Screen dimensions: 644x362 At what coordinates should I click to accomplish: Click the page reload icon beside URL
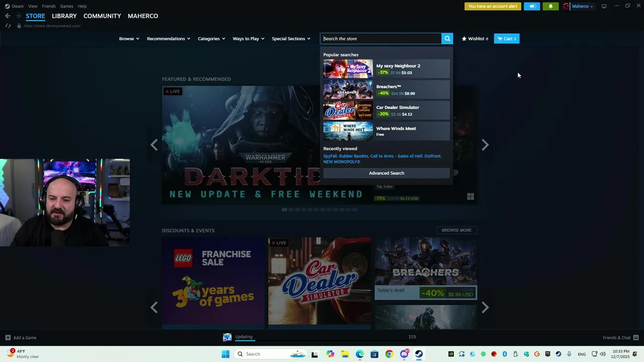tap(8, 26)
